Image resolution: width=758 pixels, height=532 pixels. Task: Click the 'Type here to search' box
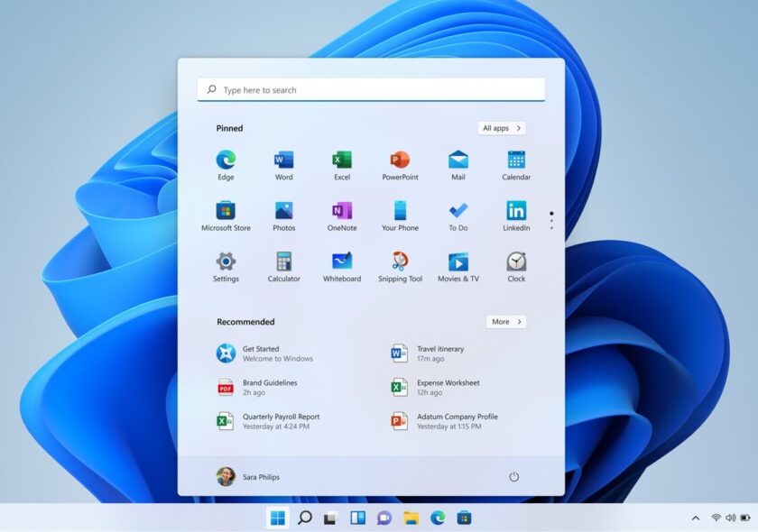(x=371, y=90)
